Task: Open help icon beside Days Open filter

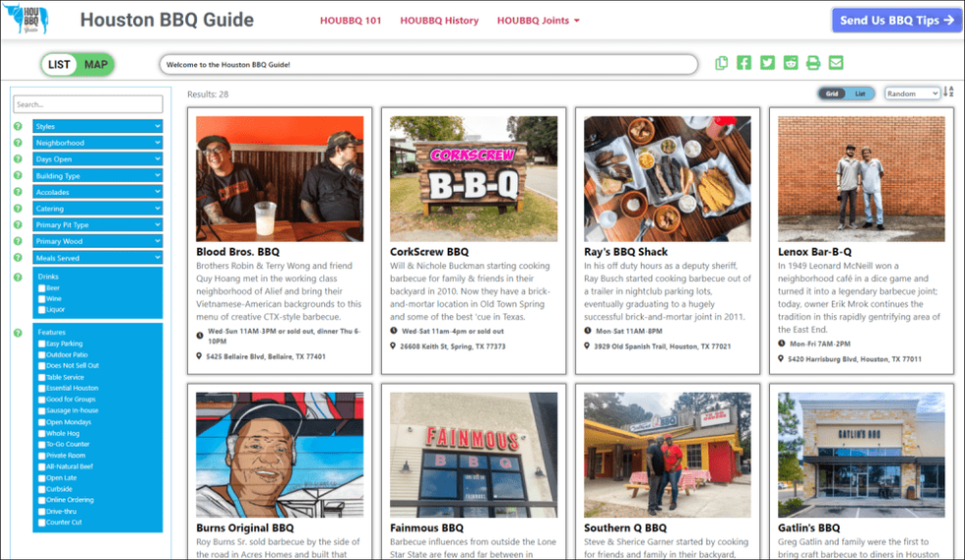Action: 18,158
